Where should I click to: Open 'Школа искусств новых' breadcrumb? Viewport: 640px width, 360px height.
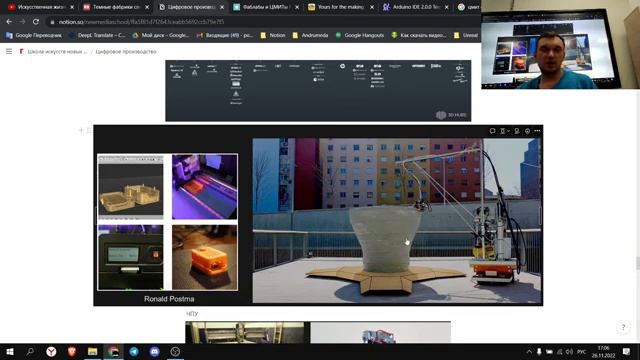coord(53,51)
